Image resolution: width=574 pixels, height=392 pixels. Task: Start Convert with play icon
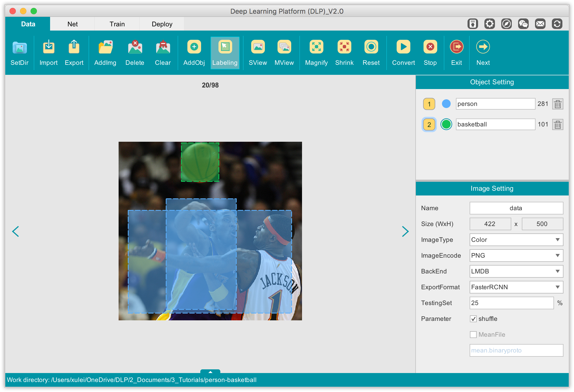(x=403, y=47)
